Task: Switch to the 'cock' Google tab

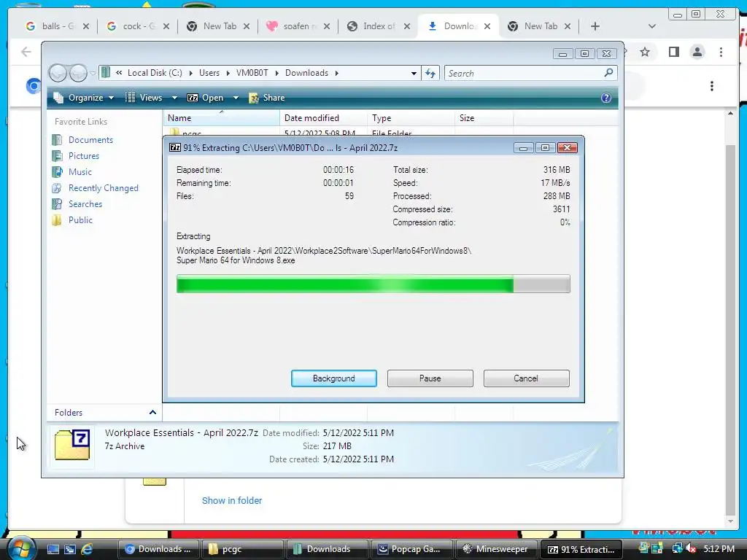Action: coord(138,26)
